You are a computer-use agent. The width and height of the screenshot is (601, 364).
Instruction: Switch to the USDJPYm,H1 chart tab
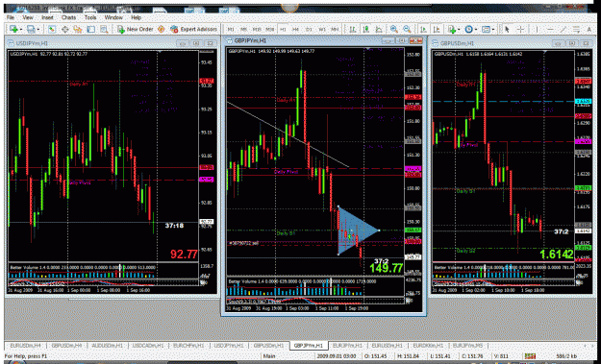click(x=229, y=345)
